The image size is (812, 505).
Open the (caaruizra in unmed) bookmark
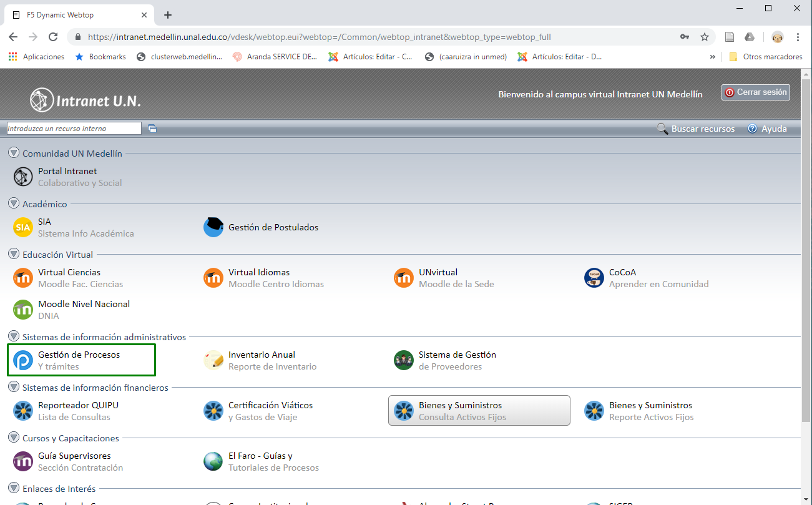pos(466,57)
